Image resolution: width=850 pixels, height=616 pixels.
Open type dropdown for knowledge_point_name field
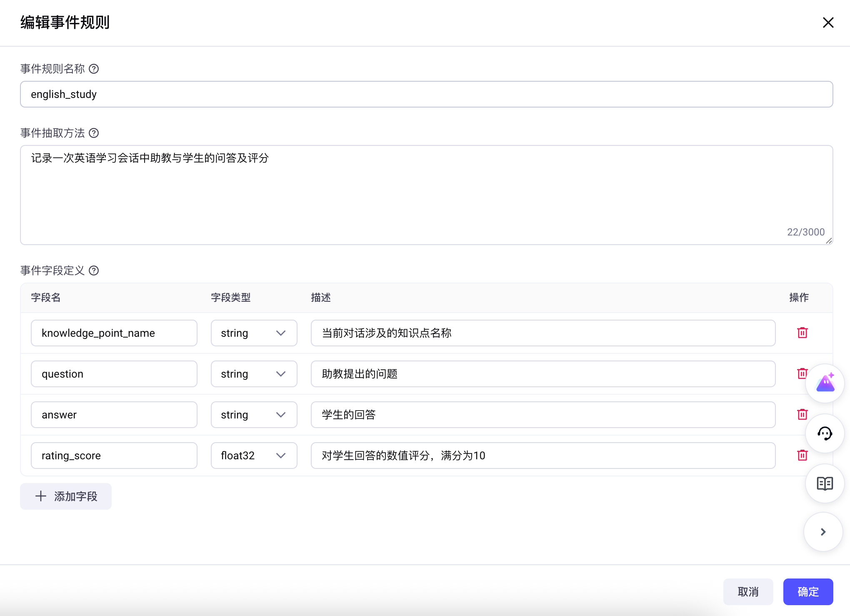254,333
